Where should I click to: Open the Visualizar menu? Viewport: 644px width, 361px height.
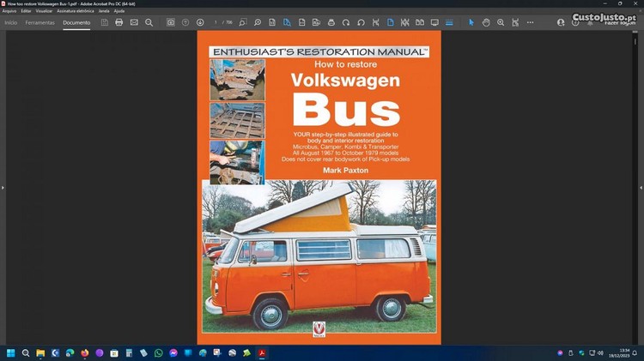pos(44,11)
